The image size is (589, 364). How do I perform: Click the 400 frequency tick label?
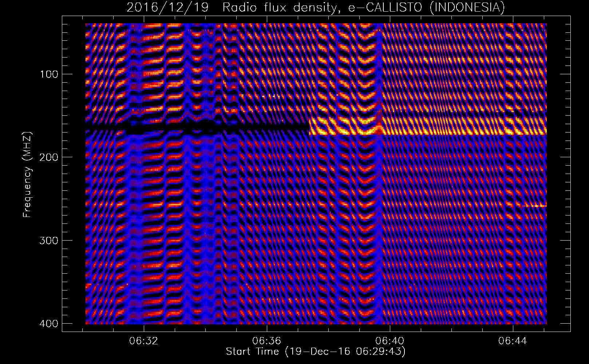[48, 323]
